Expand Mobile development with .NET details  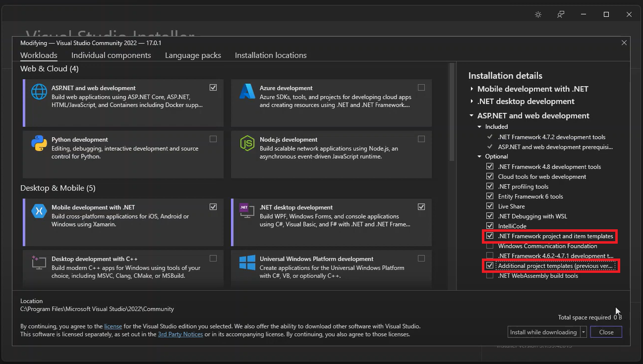471,89
